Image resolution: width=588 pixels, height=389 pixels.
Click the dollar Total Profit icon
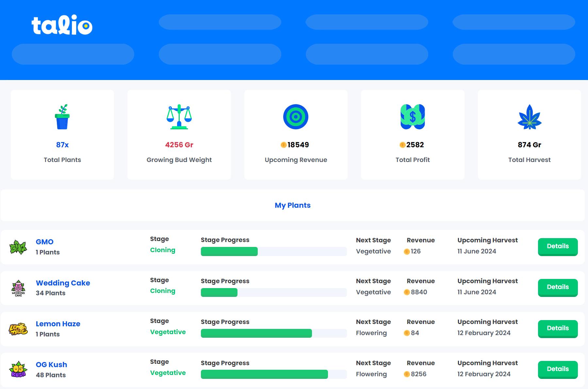pyautogui.click(x=413, y=117)
